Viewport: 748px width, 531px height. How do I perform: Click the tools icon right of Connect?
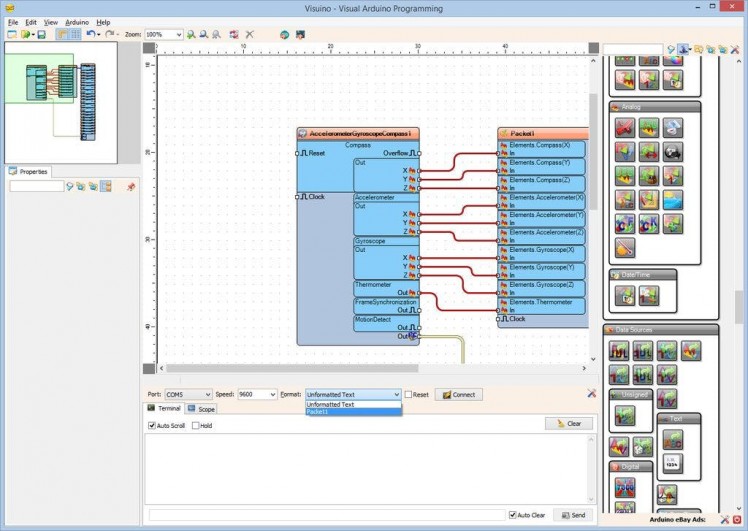pyautogui.click(x=592, y=394)
